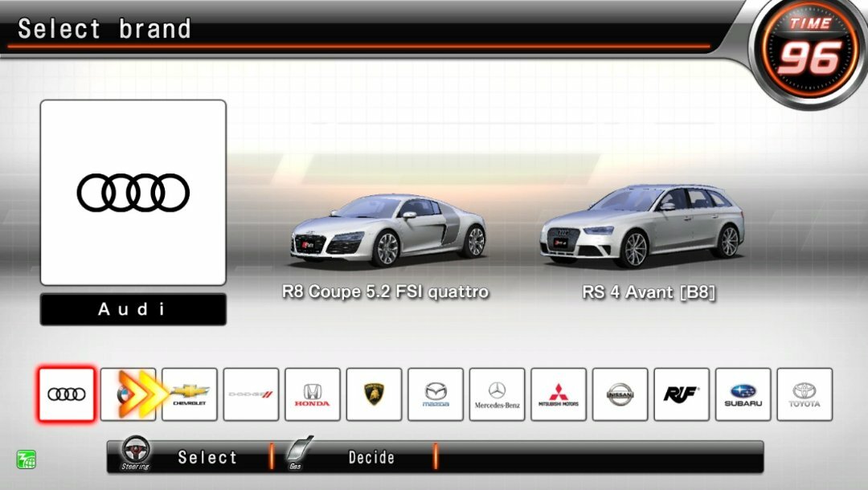Select the Honda brand logo
The width and height of the screenshot is (868, 490).
pos(312,394)
